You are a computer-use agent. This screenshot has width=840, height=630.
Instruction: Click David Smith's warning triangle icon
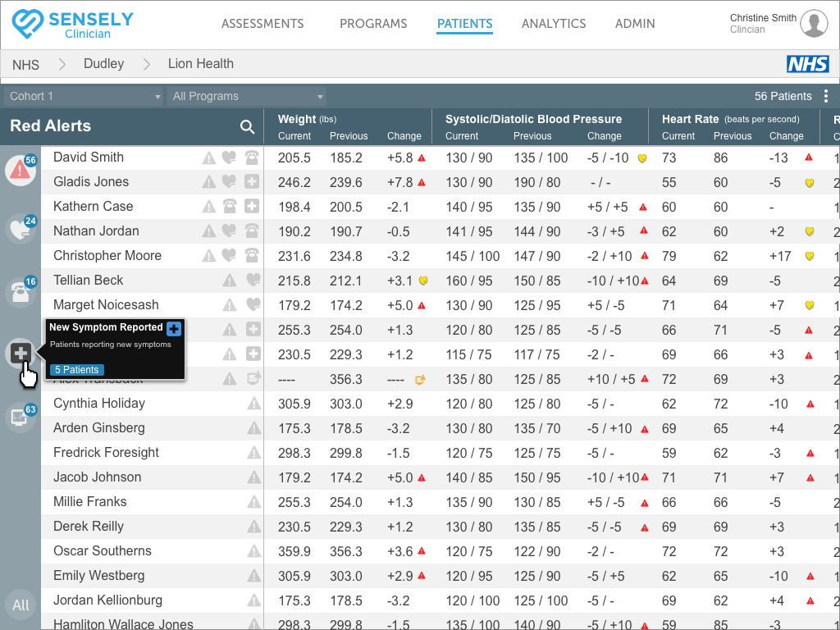(x=208, y=157)
